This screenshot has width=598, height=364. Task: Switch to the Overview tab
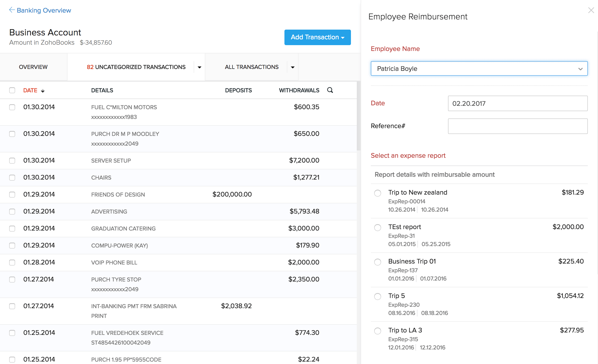point(34,67)
